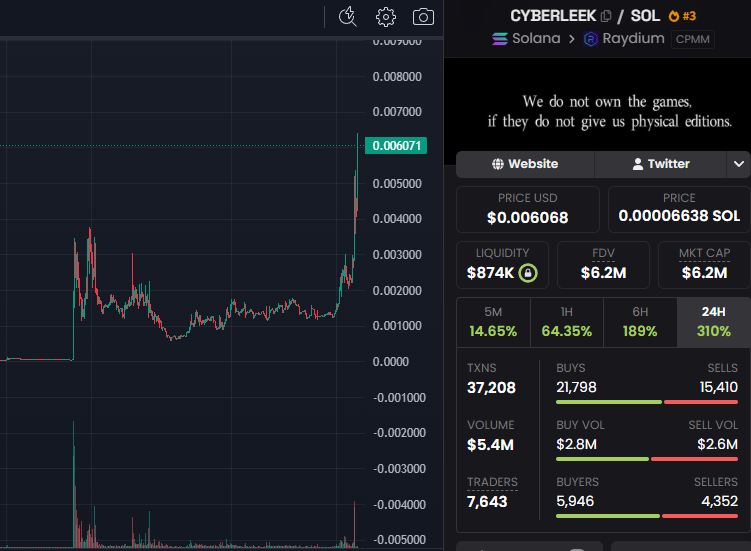Select the 5M price change tab
Image resolution: width=751 pixels, height=551 pixels.
point(493,322)
